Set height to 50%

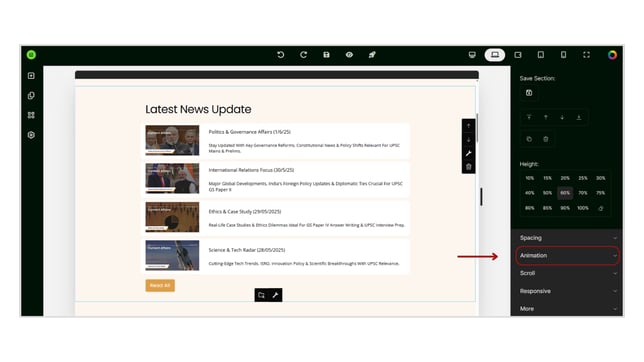(x=547, y=193)
